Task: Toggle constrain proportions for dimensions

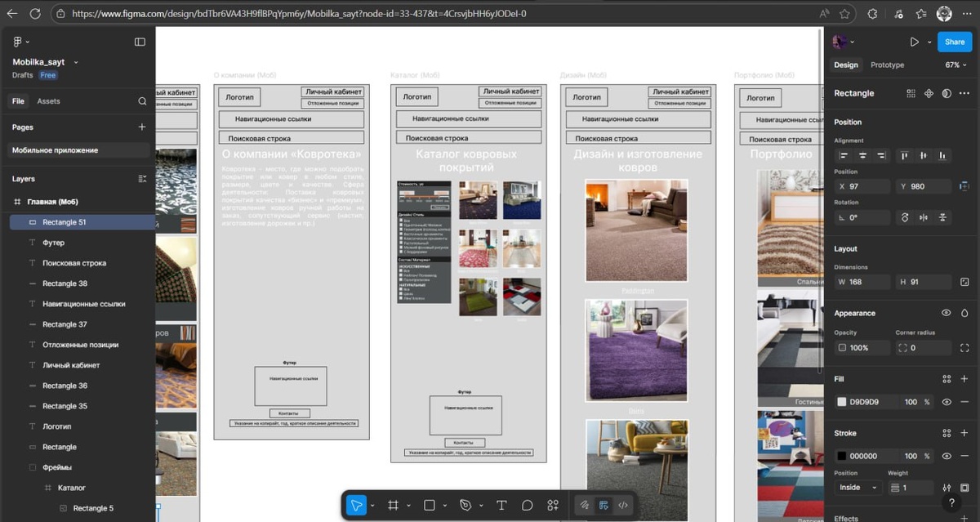Action: coord(964,282)
